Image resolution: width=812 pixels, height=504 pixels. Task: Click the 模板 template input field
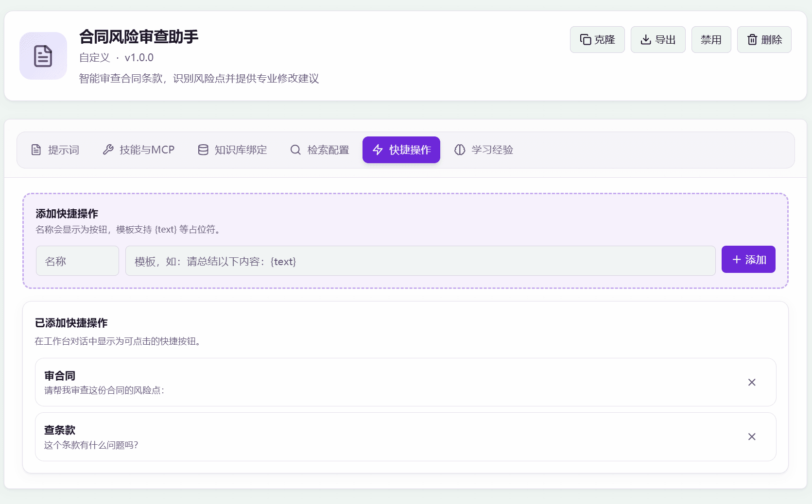[420, 261]
